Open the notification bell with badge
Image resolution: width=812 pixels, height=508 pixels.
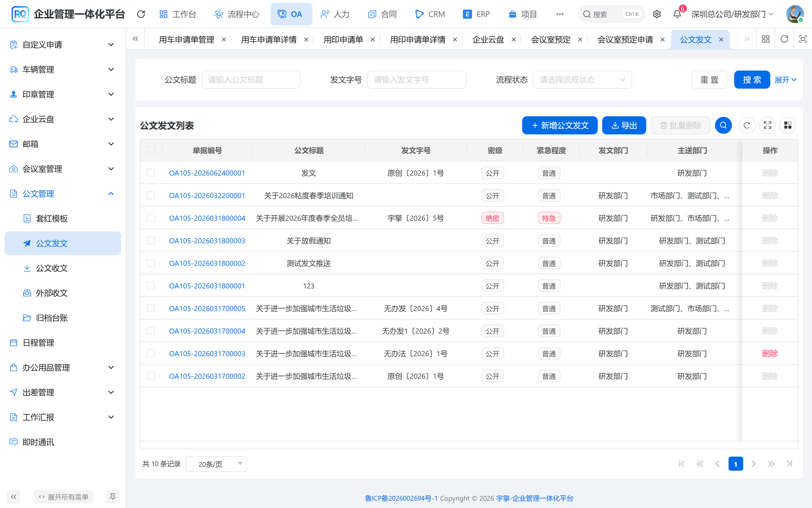click(x=678, y=14)
